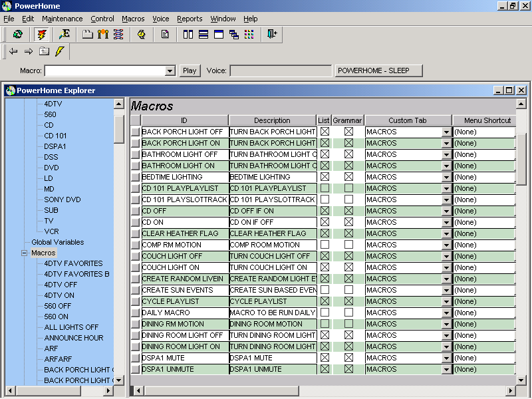Click the PowerHome Explorer window title icon
The height and width of the screenshot is (399, 532).
11,90
